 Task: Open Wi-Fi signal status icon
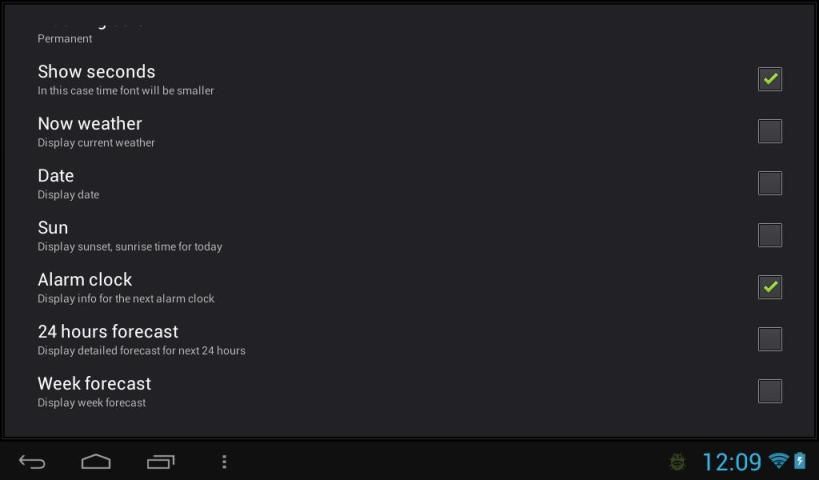tap(778, 461)
